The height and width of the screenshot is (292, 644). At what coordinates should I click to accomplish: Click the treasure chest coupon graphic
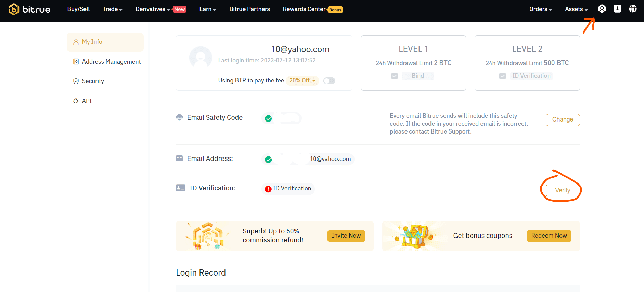pos(414,236)
